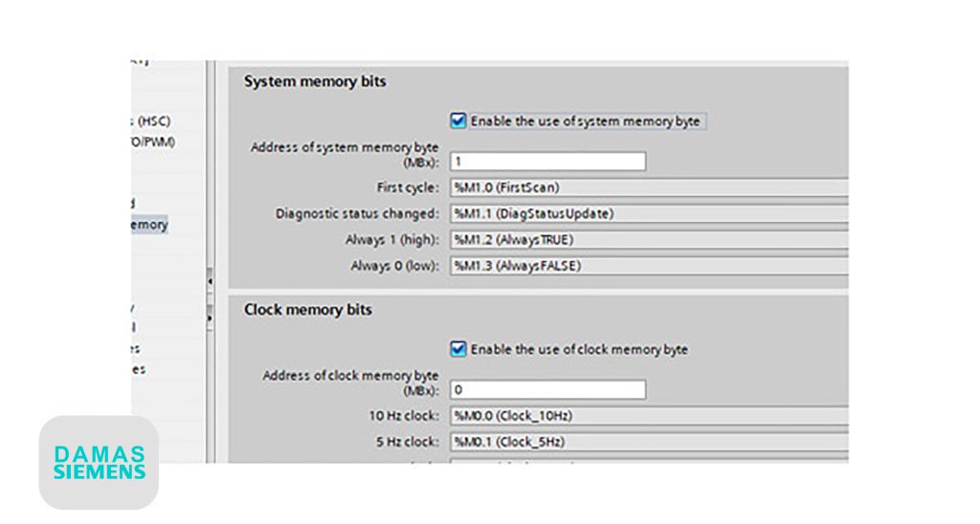This screenshot has height=524, width=980.
Task: Select the (HSC) entry in the navigation list
Action: pyautogui.click(x=153, y=121)
